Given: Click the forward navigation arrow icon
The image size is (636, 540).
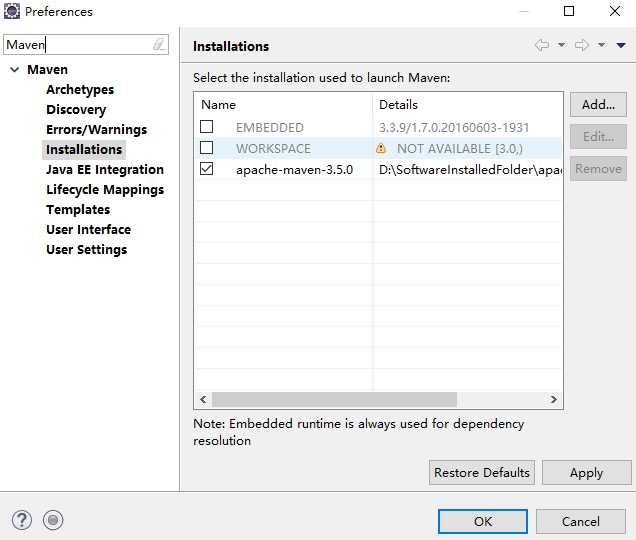Looking at the screenshot, I should tap(582, 45).
